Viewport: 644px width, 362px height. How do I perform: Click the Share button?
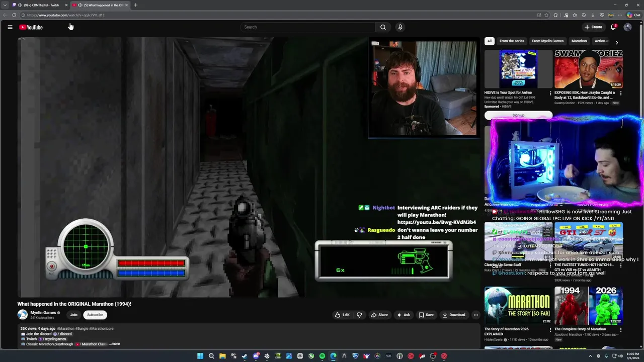click(x=379, y=315)
